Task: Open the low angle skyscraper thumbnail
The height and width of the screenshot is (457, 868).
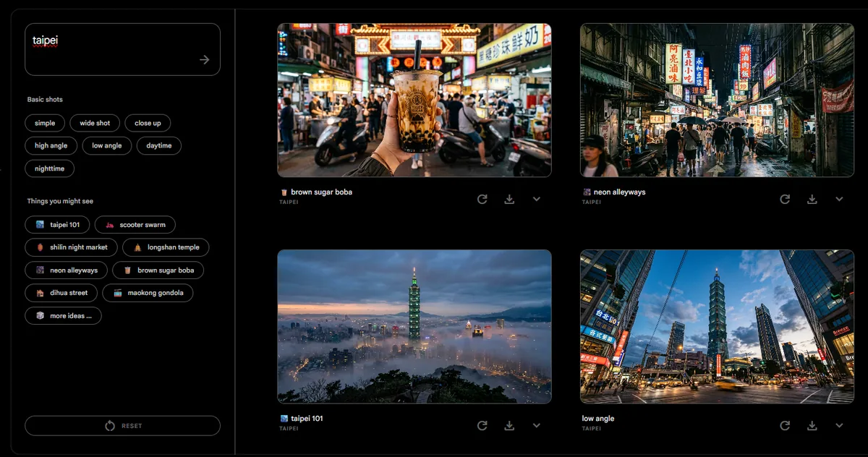Action: [717, 327]
